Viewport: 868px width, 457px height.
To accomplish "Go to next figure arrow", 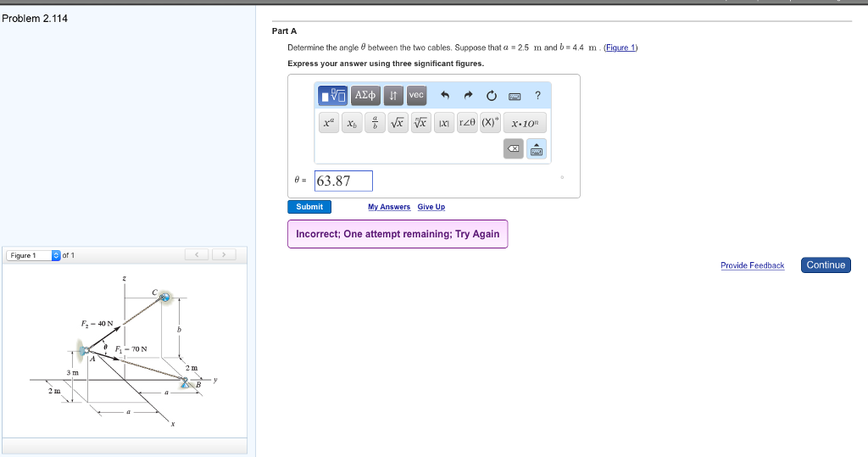I will [x=224, y=255].
